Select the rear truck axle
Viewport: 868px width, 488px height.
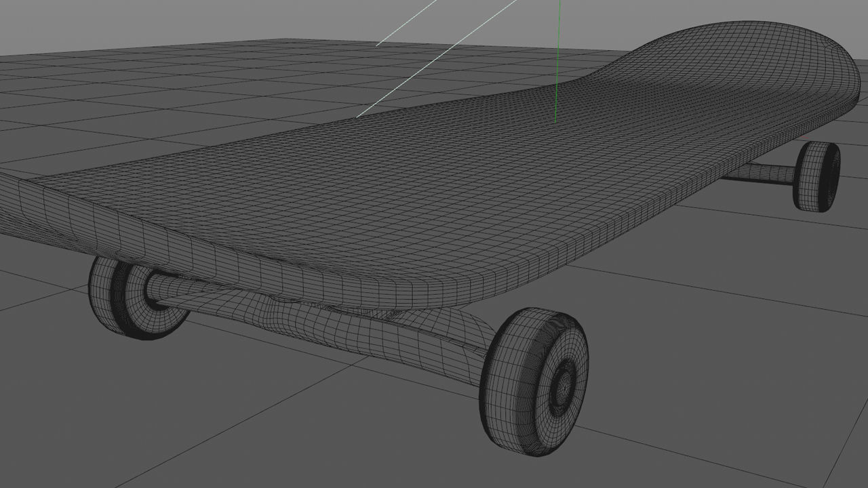click(759, 174)
